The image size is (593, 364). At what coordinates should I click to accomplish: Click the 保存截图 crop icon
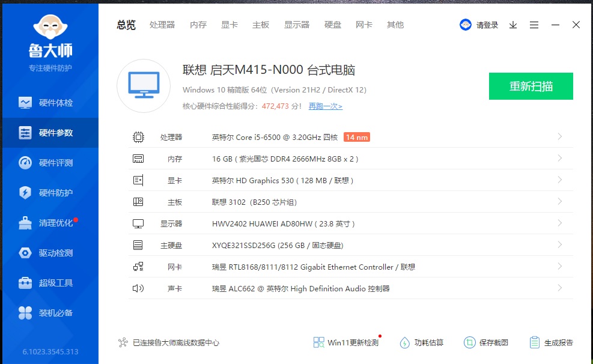point(469,342)
